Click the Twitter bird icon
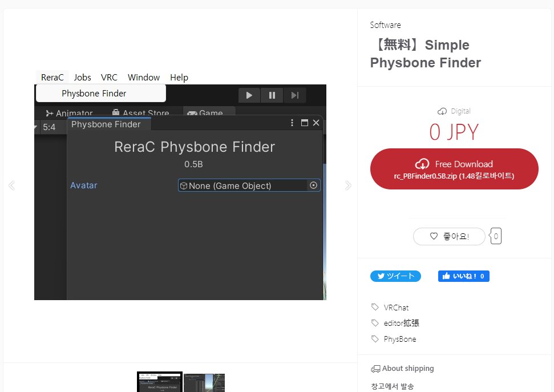Image resolution: width=554 pixels, height=392 pixels. tap(381, 276)
